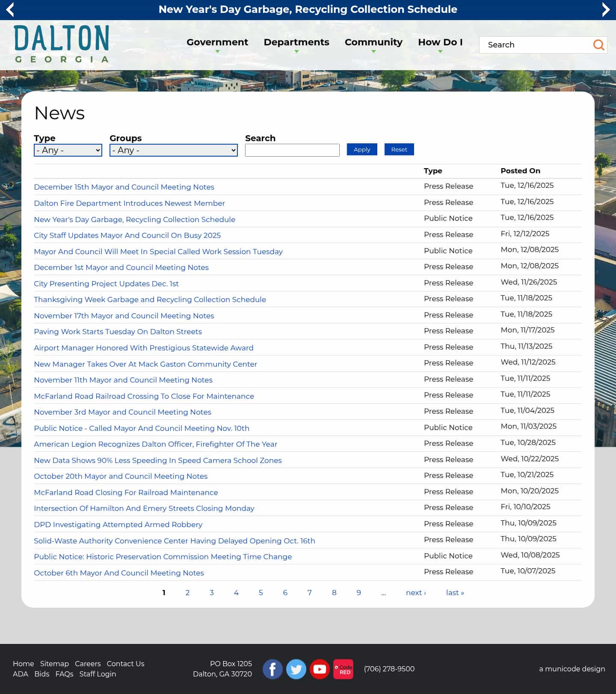Focus the news Search text field
Image resolution: width=616 pixels, height=694 pixels.
pos(292,150)
